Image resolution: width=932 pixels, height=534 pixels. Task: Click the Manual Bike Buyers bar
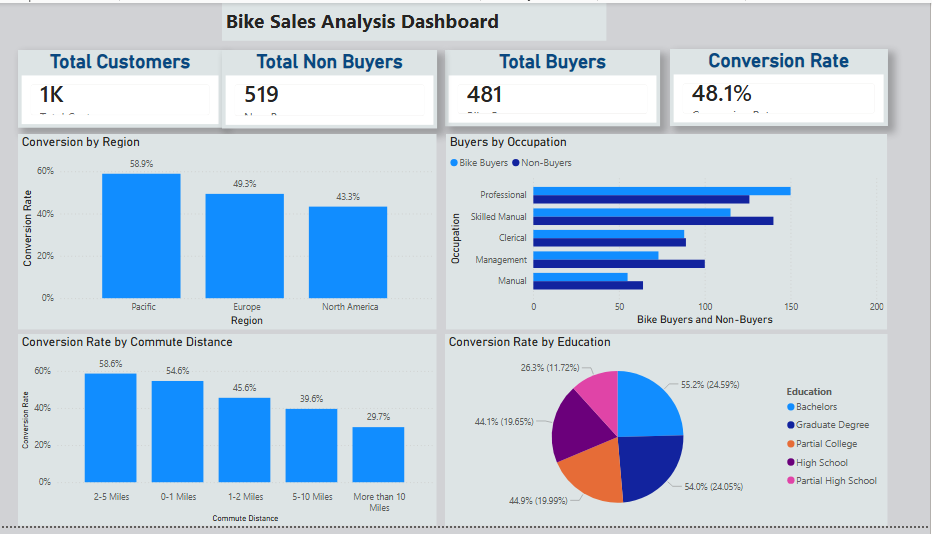[580, 277]
